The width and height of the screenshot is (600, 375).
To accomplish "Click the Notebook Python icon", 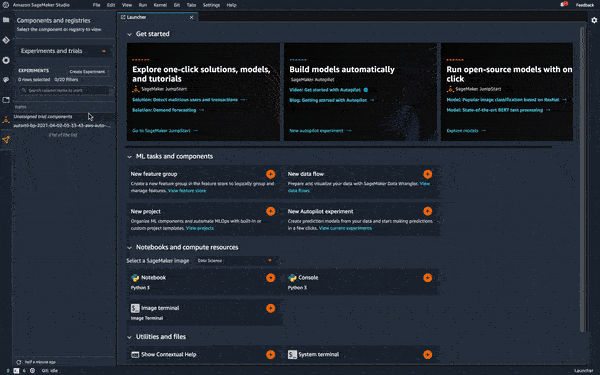I will coord(135,278).
